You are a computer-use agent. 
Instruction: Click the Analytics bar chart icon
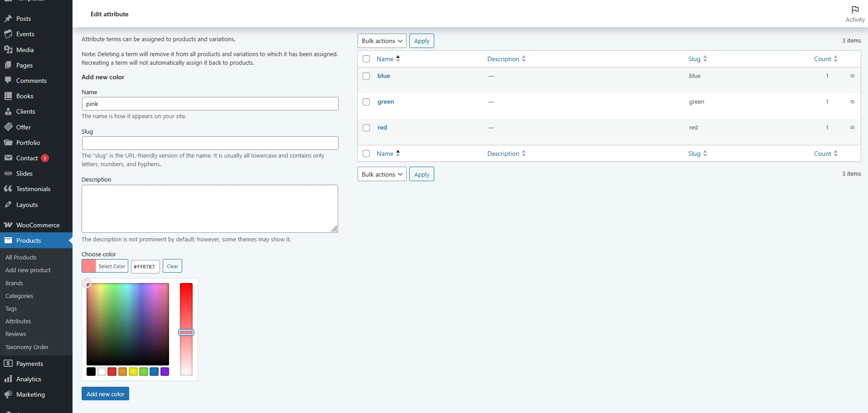[8, 379]
